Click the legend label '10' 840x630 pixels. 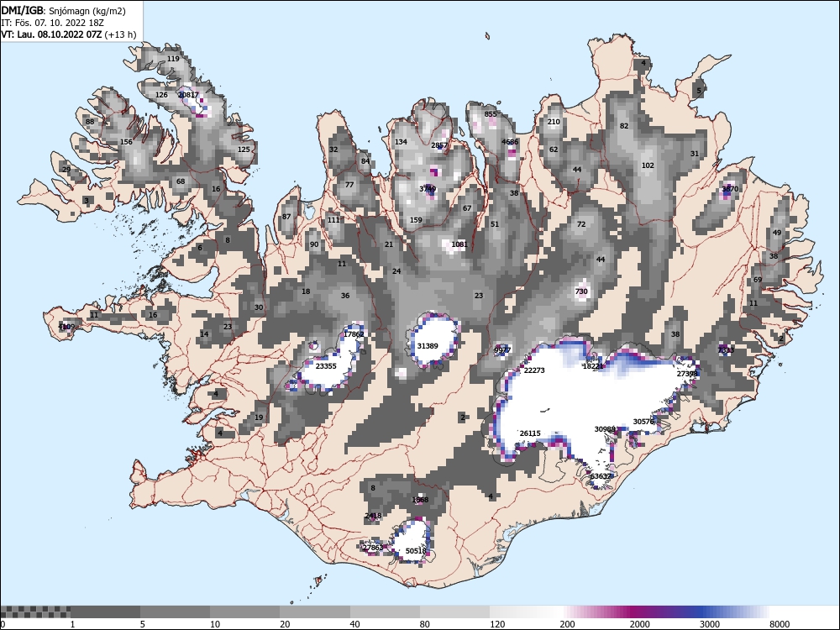[x=215, y=624]
